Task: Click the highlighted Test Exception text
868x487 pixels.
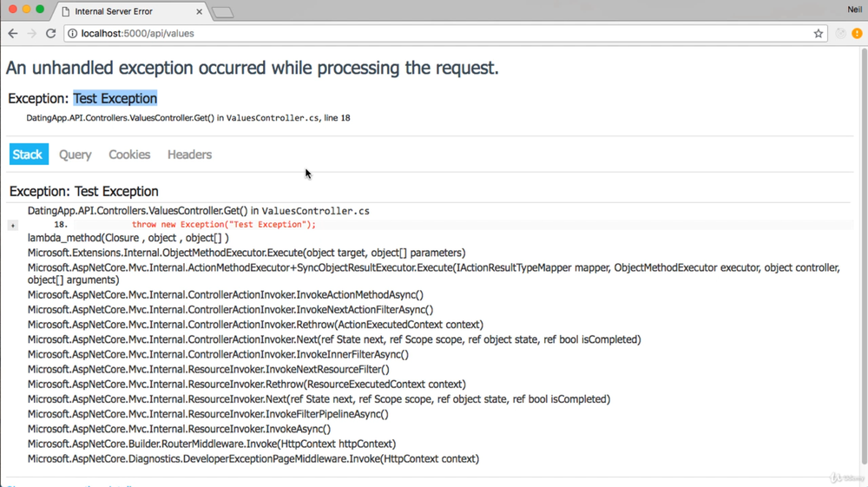Action: (115, 98)
